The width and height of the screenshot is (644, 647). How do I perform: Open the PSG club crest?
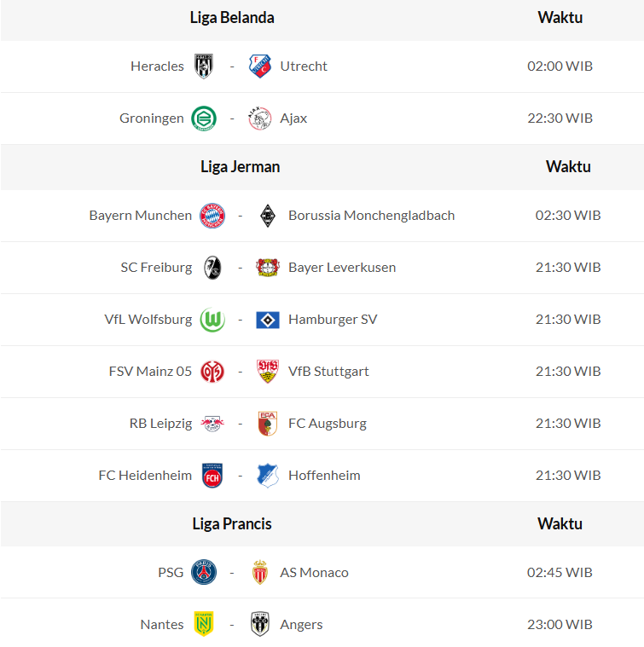pyautogui.click(x=204, y=573)
